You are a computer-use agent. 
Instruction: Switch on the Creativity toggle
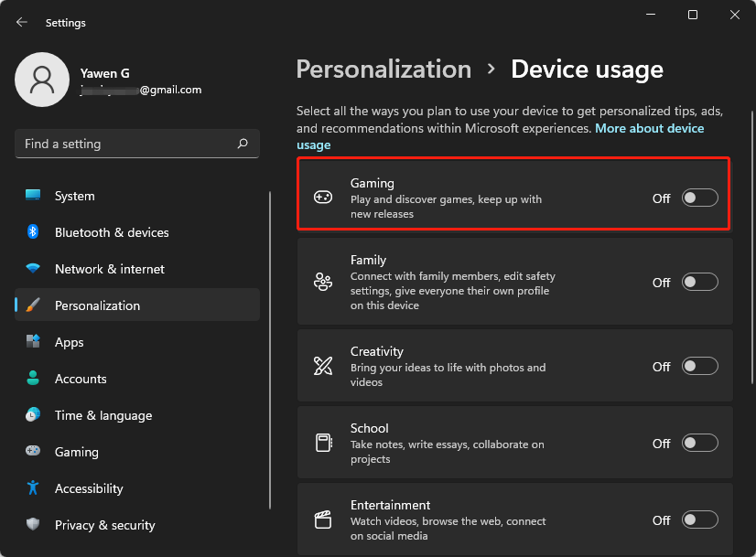699,366
